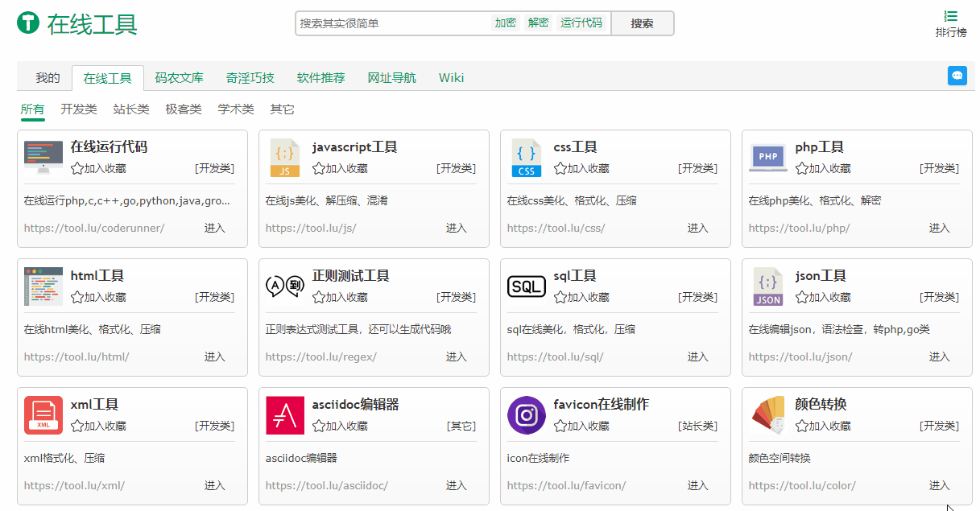Click the green T site logo
The height and width of the screenshot is (511, 980).
pos(28,23)
